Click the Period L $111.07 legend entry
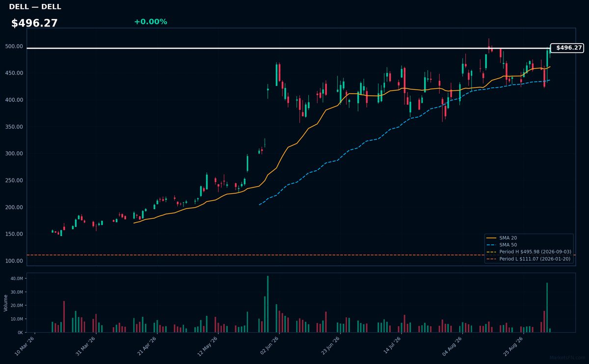589x364 pixels. [528, 259]
